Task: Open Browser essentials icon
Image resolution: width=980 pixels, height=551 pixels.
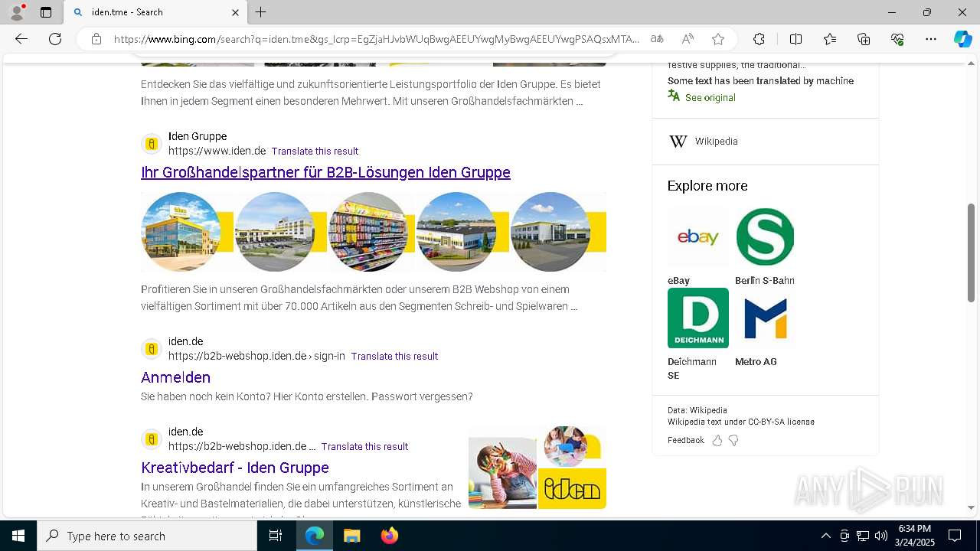Action: 897,39
